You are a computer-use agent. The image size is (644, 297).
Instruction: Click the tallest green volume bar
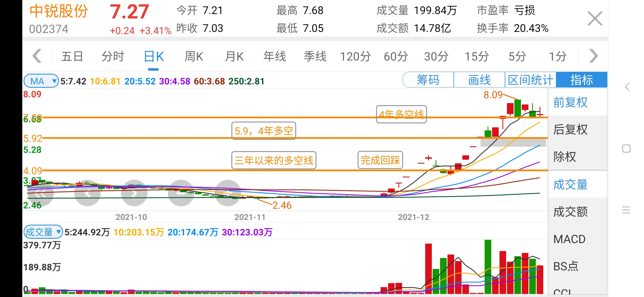pyautogui.click(x=488, y=267)
